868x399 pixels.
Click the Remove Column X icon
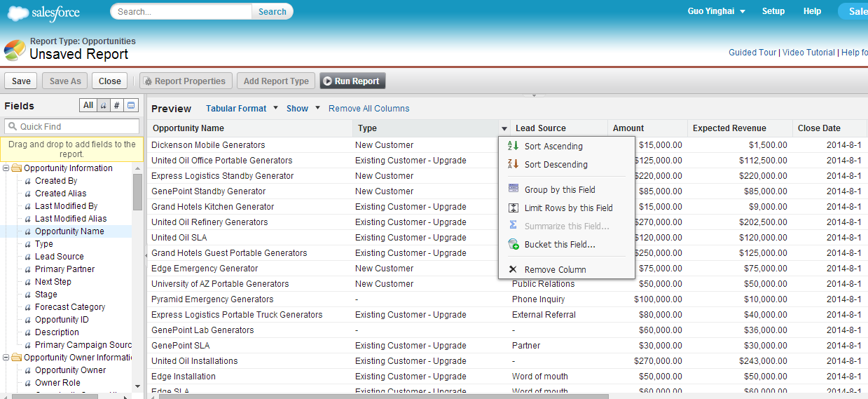[513, 269]
